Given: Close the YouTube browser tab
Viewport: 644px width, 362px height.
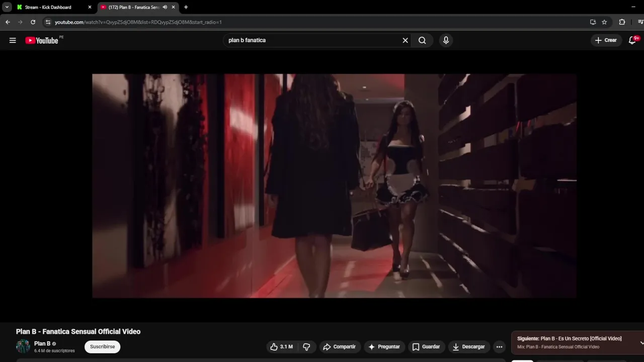Looking at the screenshot, I should [174, 7].
